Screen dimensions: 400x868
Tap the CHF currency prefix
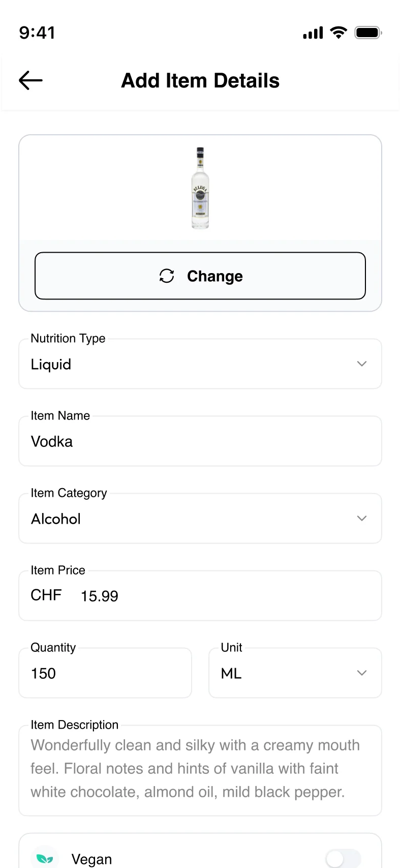[46, 595]
